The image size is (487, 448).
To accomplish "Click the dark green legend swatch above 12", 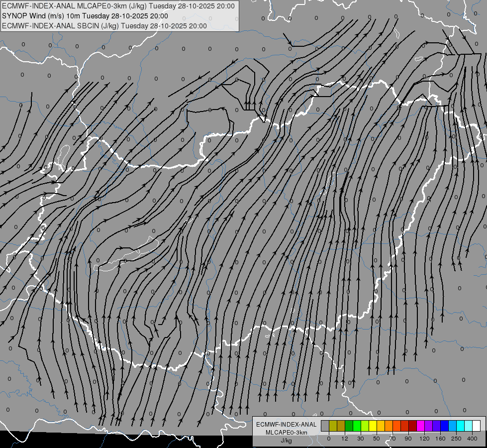I will coord(349,426).
